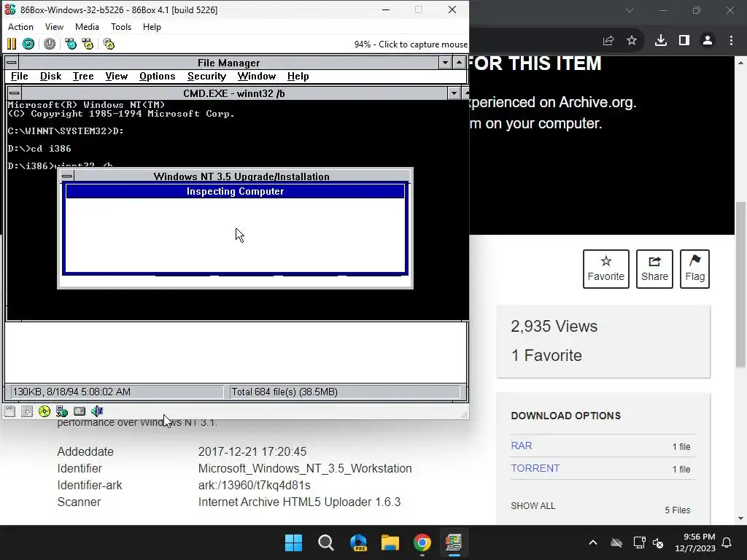Open File Manager's Options menu
This screenshot has width=747, height=560.
click(158, 76)
